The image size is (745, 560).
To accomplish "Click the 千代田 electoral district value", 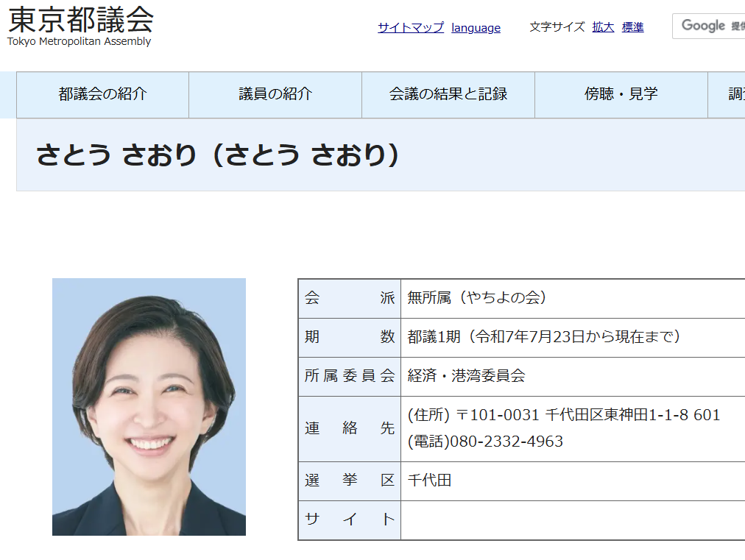I will click(430, 481).
